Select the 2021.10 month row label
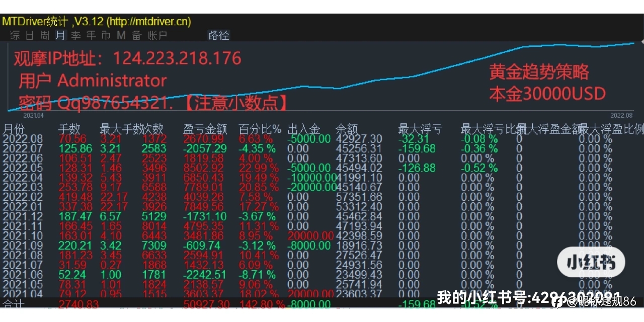The width and height of the screenshot is (644, 322). click(x=23, y=236)
